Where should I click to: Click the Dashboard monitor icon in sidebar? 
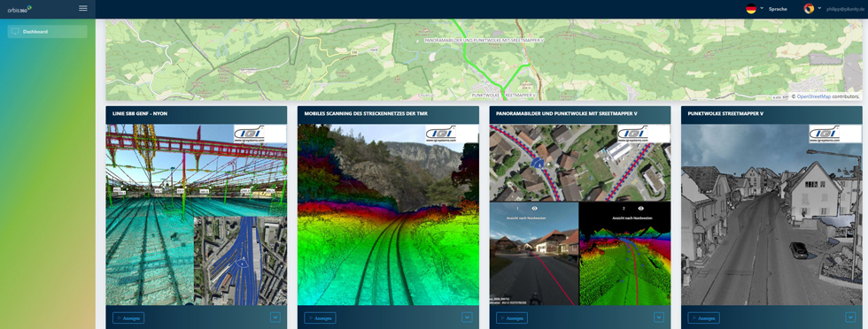(15, 32)
